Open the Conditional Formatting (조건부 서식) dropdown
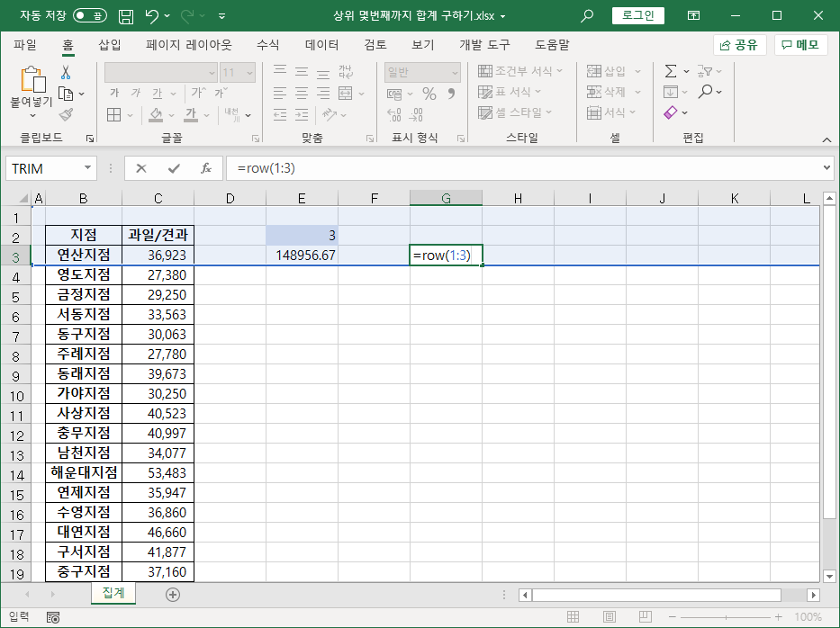Image resolution: width=840 pixels, height=628 pixels. 520,71
